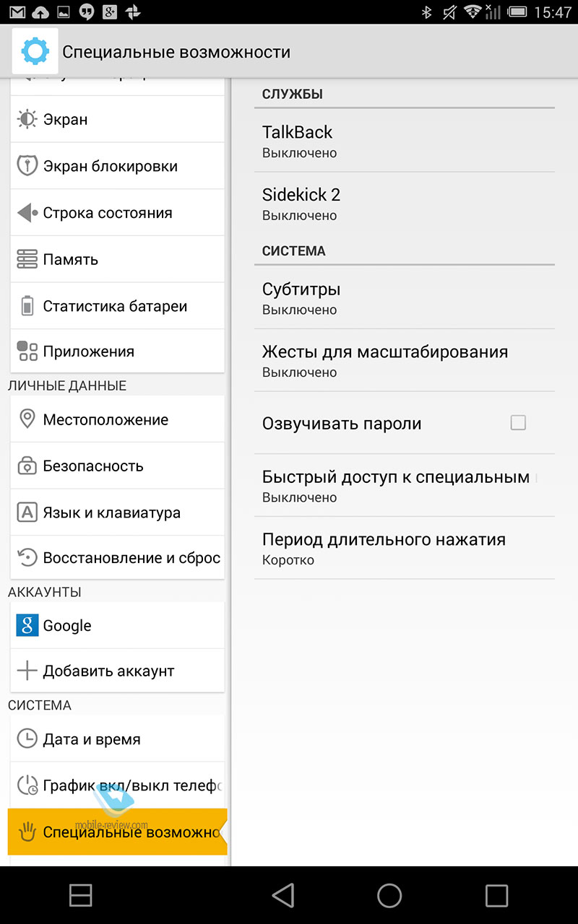Screen dimensions: 578x924
Task: Tap the Безопасность lock icon
Action: coord(27,466)
